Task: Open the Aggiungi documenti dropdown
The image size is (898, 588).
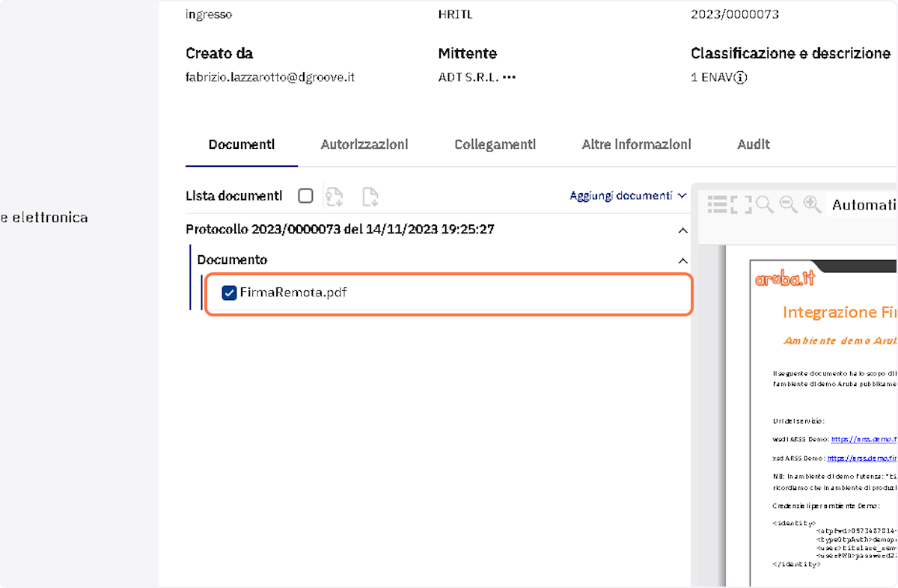Action: tap(628, 196)
